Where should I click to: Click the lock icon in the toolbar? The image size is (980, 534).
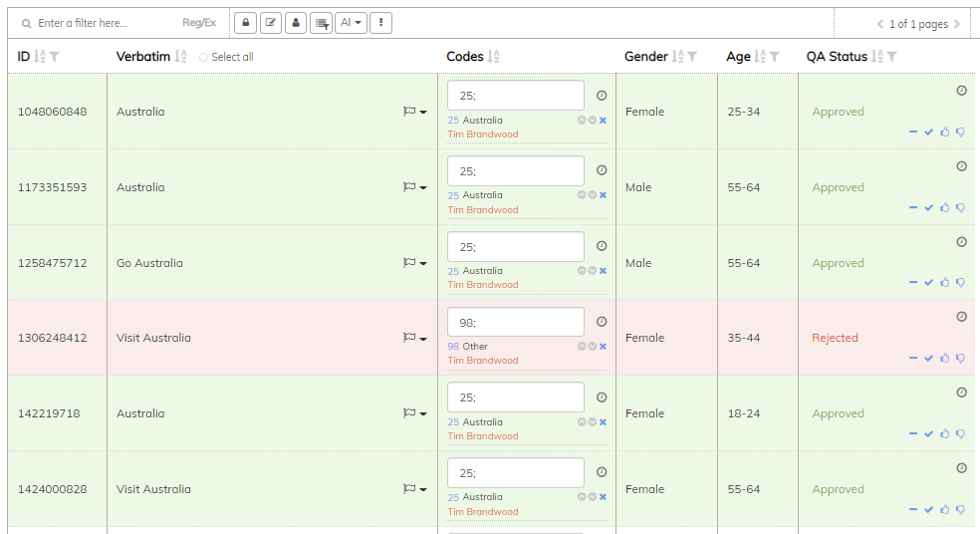(245, 23)
